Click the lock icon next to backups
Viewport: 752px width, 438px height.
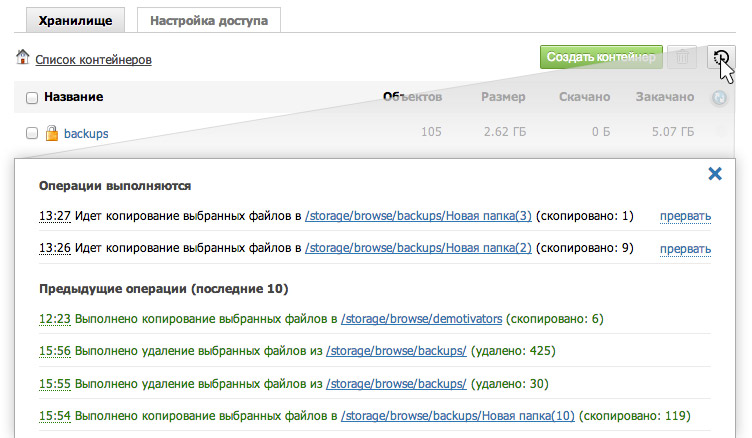[52, 133]
